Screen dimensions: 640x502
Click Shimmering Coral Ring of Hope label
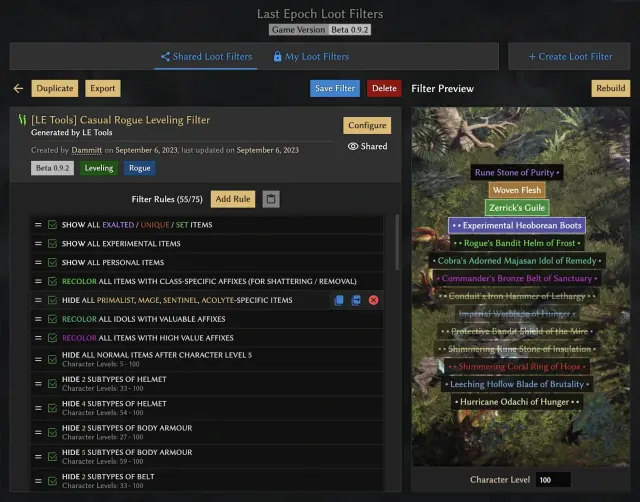click(517, 367)
